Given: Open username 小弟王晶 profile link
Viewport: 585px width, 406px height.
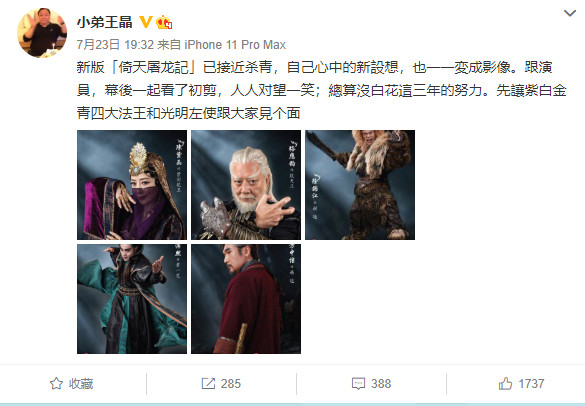Looking at the screenshot, I should 104,22.
